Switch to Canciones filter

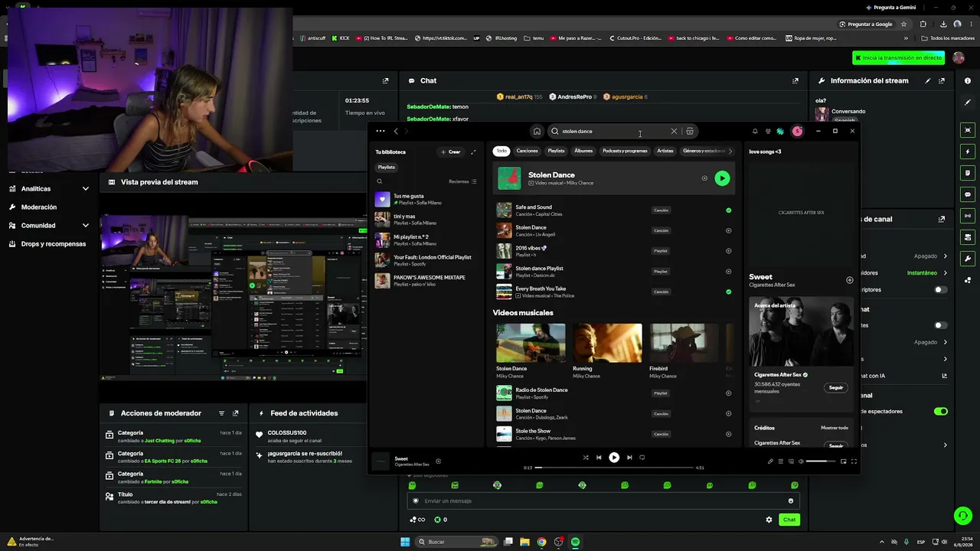pyautogui.click(x=527, y=151)
